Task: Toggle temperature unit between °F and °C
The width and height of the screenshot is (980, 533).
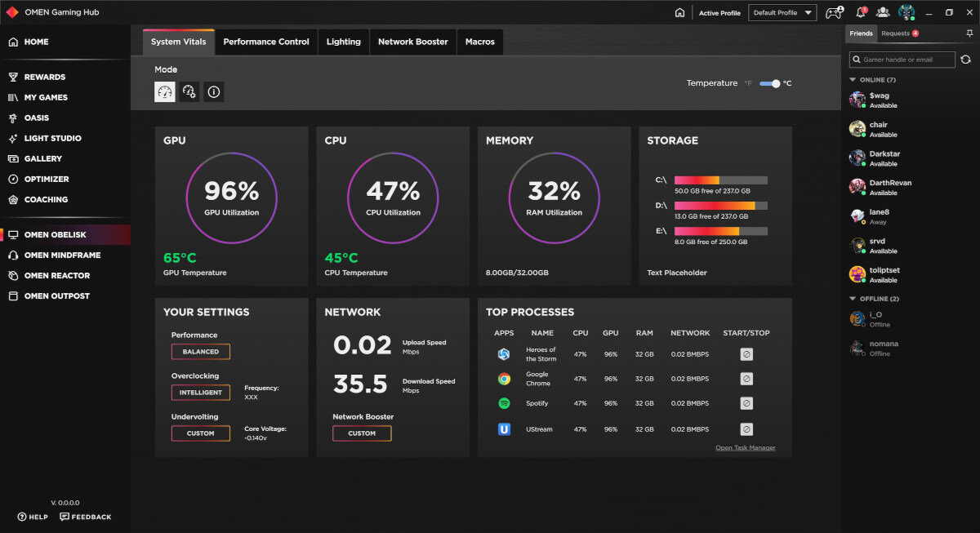Action: pyautogui.click(x=769, y=83)
